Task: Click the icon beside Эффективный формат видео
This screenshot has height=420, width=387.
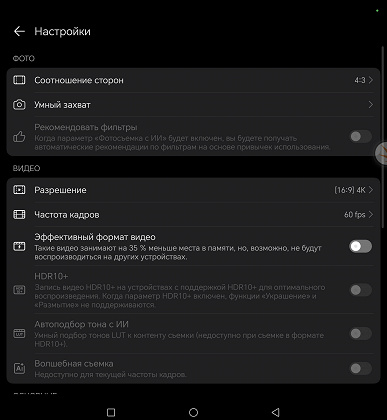Action: click(19, 246)
